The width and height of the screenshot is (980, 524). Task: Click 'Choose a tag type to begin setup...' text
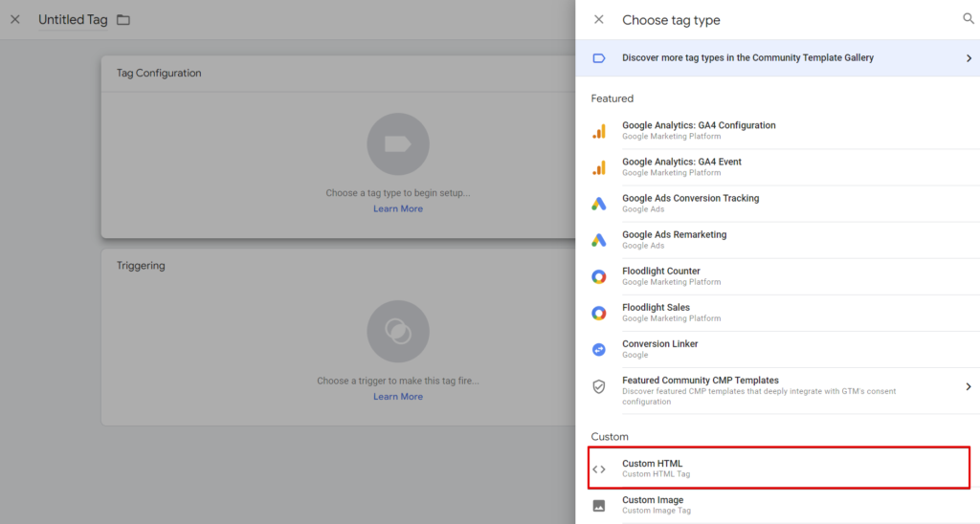click(x=398, y=193)
